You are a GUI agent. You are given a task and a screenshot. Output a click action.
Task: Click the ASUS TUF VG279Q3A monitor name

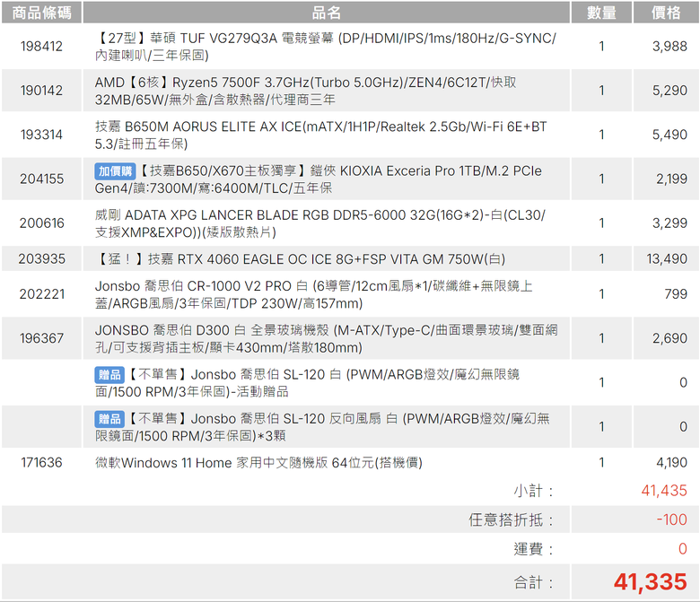[326, 47]
